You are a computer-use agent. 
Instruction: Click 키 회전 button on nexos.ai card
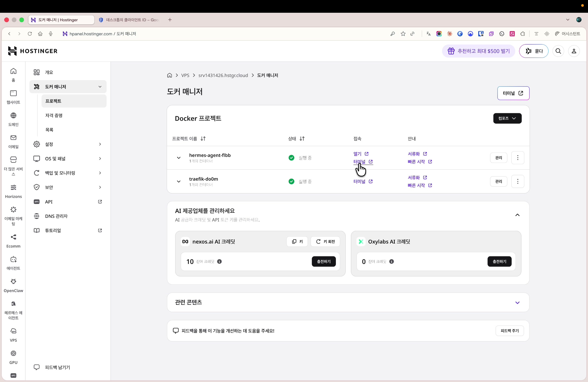(x=325, y=242)
